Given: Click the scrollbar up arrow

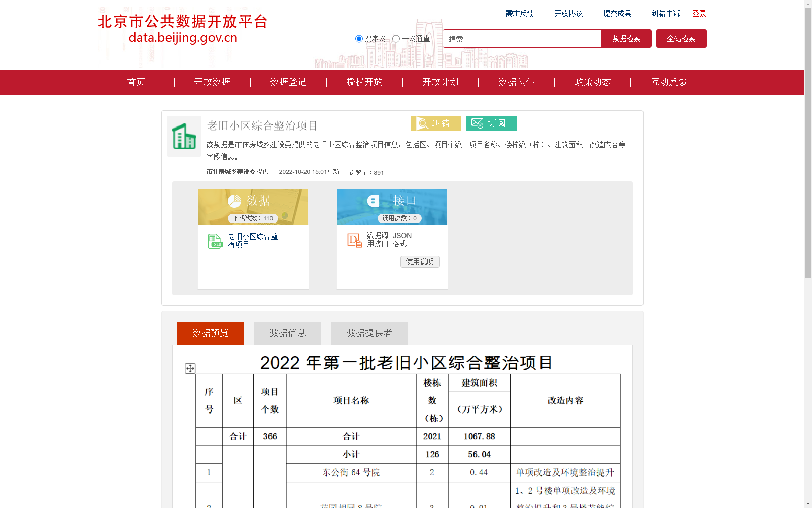Looking at the screenshot, I should pyautogui.click(x=808, y=4).
